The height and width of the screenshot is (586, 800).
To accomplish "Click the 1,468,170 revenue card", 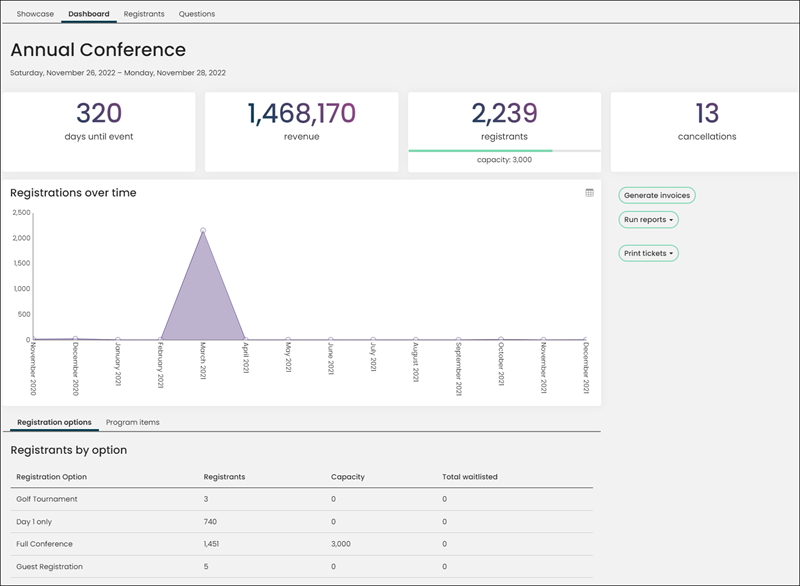I will coord(302,132).
